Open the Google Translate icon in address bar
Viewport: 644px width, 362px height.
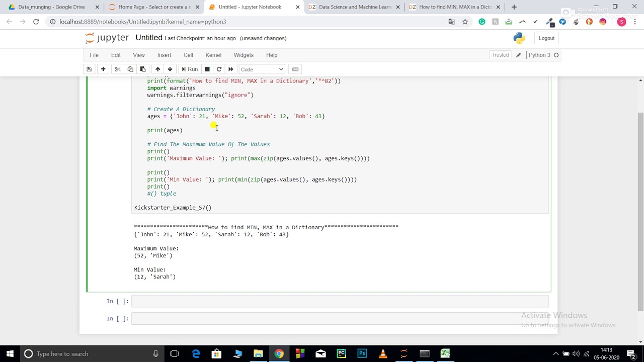[451, 22]
